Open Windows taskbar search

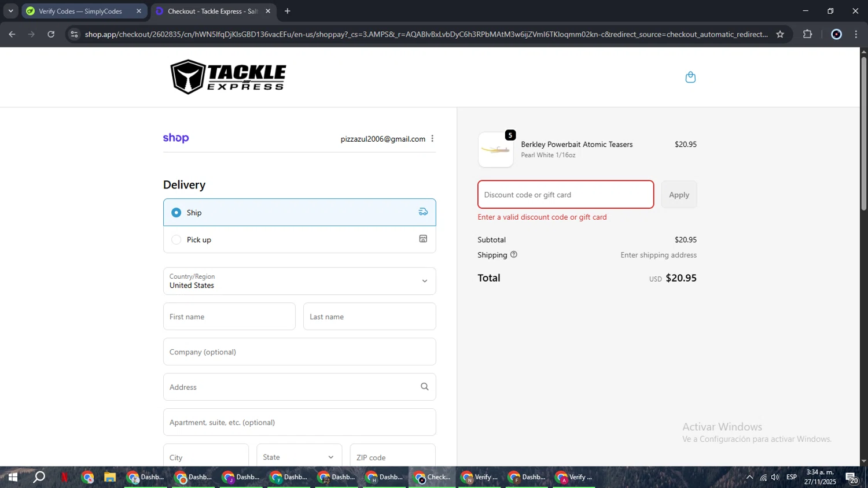coord(39,477)
